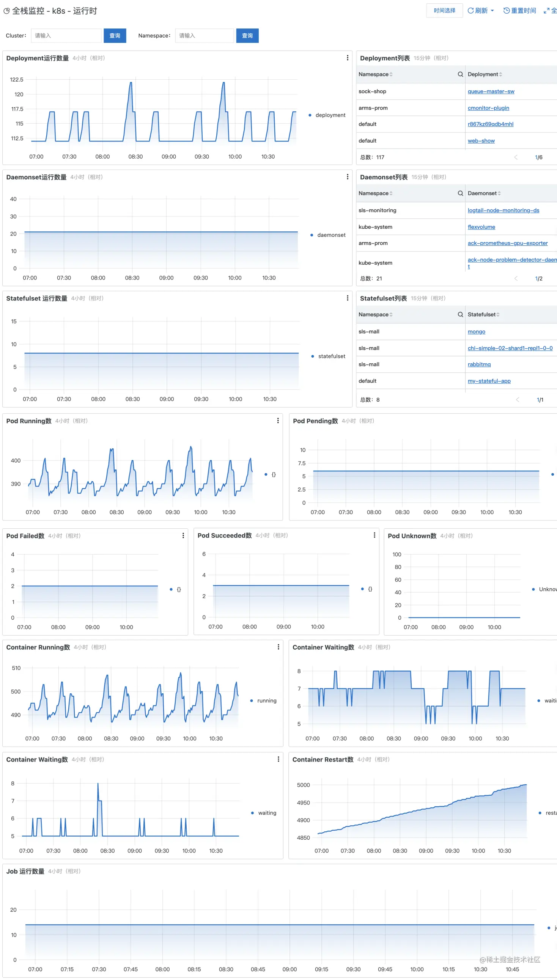
Task: Toggle waiting legend in lower-left Container Waiting chart
Action: [x=263, y=813]
